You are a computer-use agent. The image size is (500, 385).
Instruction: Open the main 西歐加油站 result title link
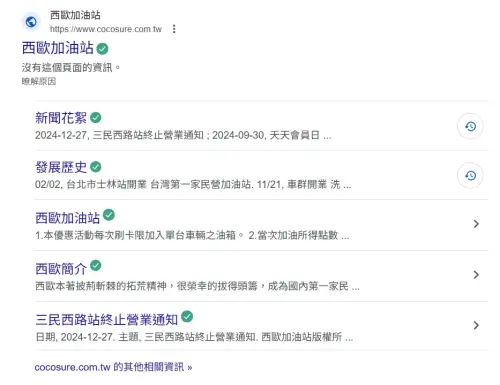coord(58,48)
